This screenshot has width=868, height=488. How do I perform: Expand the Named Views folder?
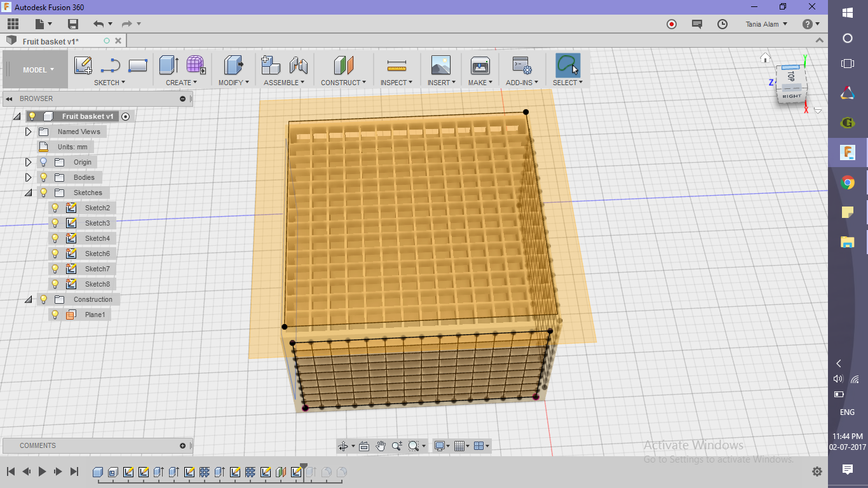[x=28, y=132]
